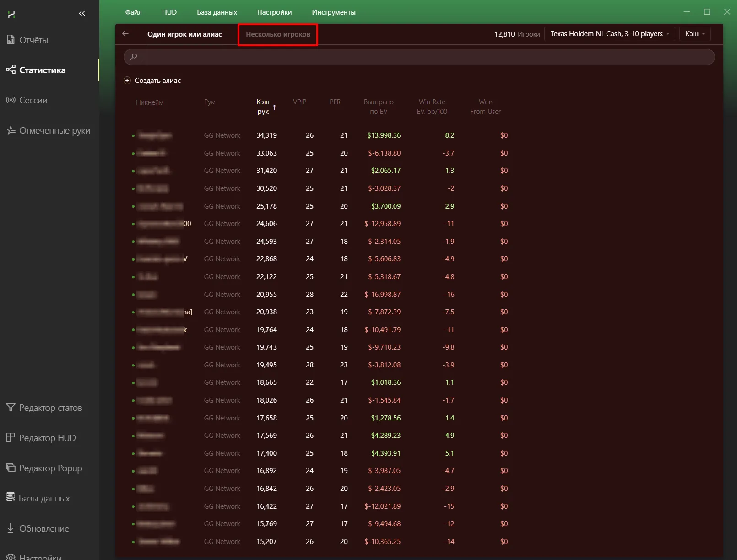737x560 pixels.
Task: Open Базы данных database icon
Action: pyautogui.click(x=11, y=497)
